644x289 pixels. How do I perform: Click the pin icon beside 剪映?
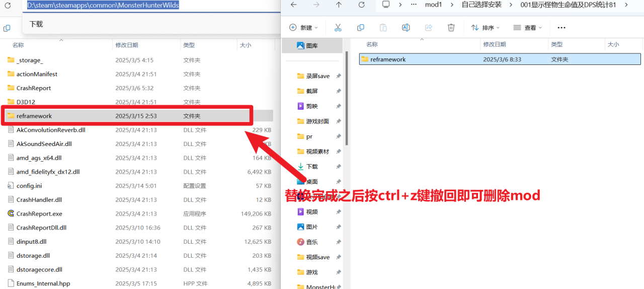coord(339,106)
